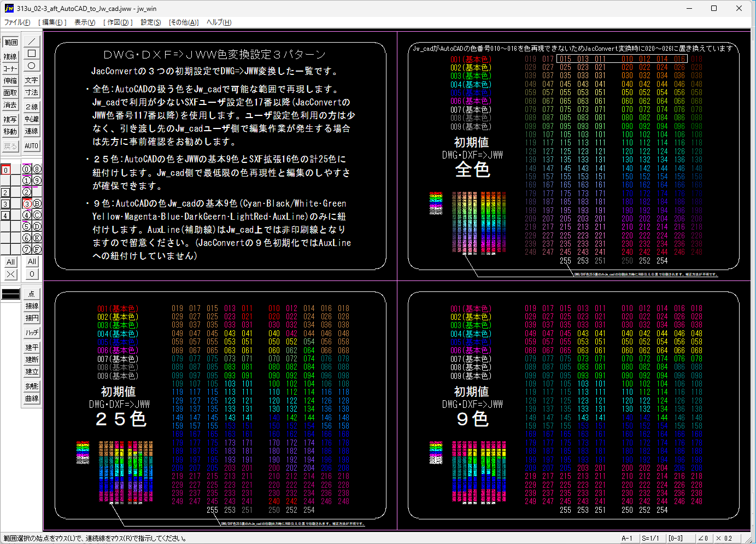Toggle layer 0 circle button
756x544 pixels.
click(x=26, y=169)
